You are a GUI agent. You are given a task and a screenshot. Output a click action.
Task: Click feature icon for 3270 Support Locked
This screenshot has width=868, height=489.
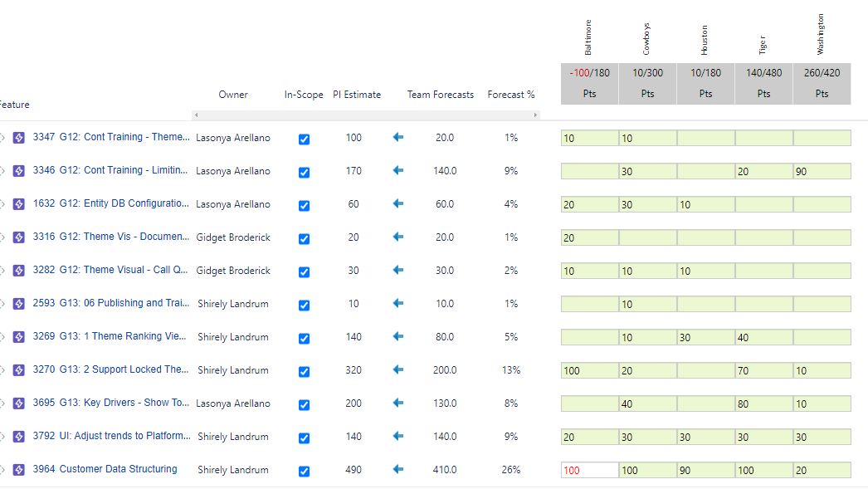(x=19, y=370)
